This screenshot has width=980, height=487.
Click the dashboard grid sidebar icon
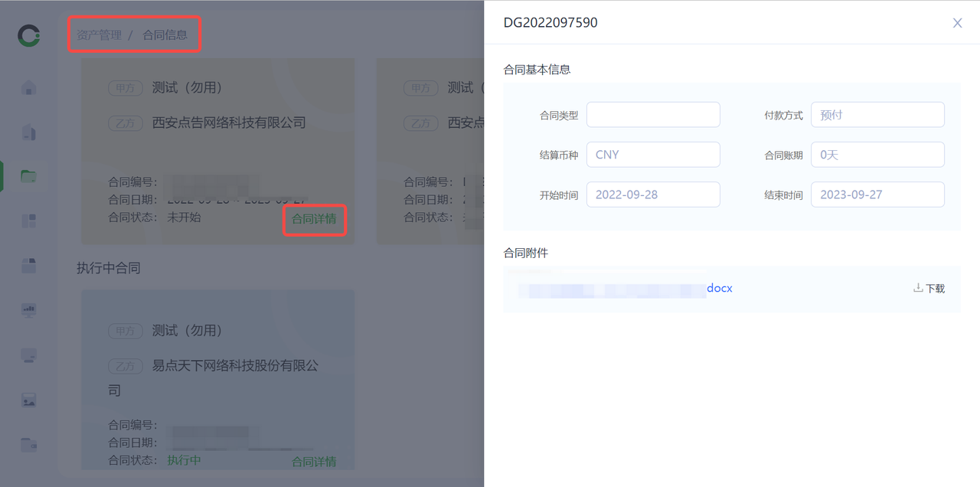[29, 221]
